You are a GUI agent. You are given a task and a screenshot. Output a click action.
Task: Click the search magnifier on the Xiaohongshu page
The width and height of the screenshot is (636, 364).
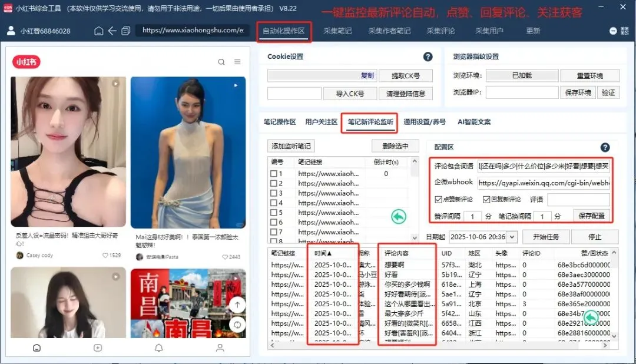221,61
